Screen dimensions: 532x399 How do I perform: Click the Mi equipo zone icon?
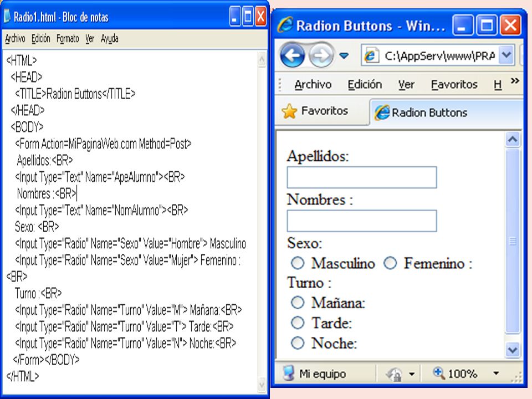click(288, 373)
